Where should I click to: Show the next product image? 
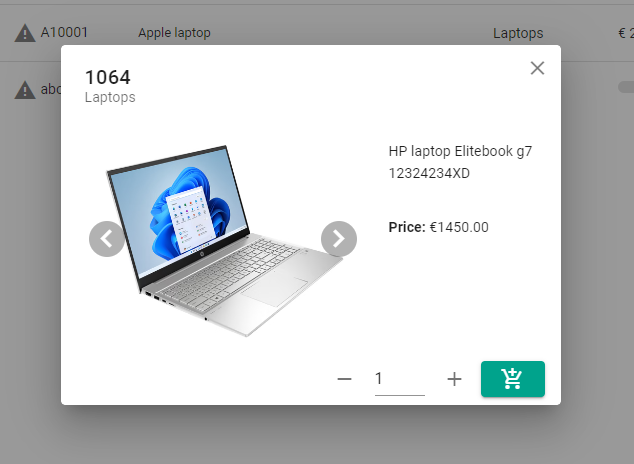339,239
